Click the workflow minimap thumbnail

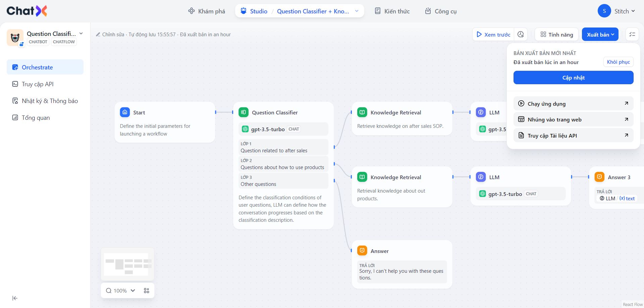click(x=127, y=264)
